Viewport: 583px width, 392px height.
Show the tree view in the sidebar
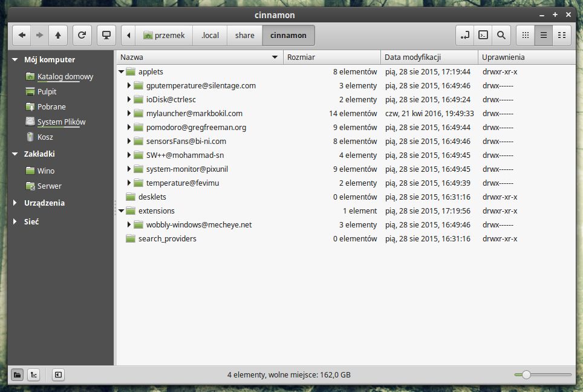(x=33, y=375)
